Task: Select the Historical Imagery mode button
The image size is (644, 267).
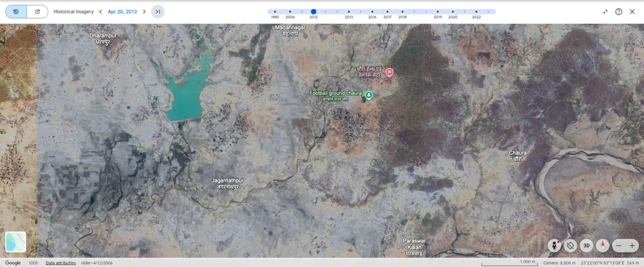Action: click(x=16, y=12)
